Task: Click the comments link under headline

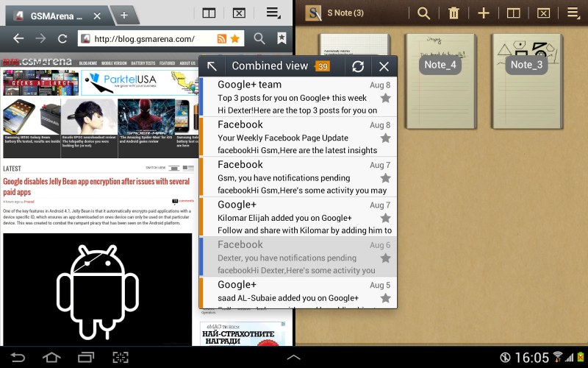Action: [183, 201]
